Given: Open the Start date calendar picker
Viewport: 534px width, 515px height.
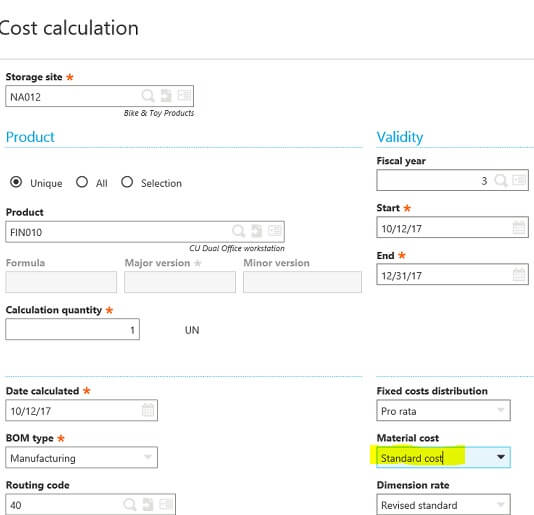Looking at the screenshot, I should [x=519, y=228].
